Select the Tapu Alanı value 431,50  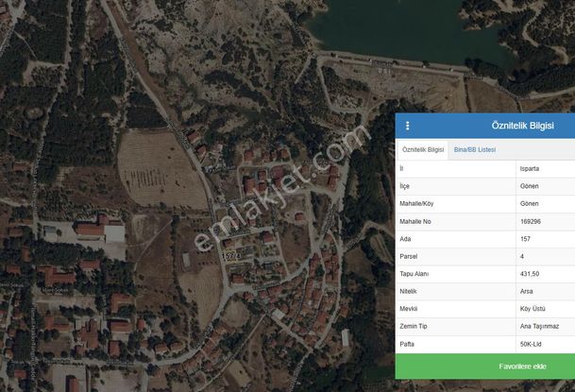coord(529,274)
